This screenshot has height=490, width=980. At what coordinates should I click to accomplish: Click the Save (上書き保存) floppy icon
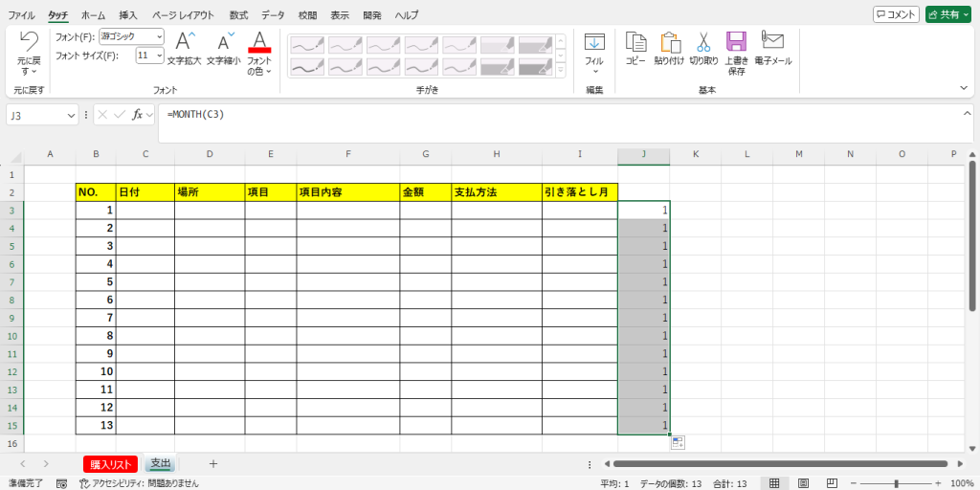tap(736, 42)
